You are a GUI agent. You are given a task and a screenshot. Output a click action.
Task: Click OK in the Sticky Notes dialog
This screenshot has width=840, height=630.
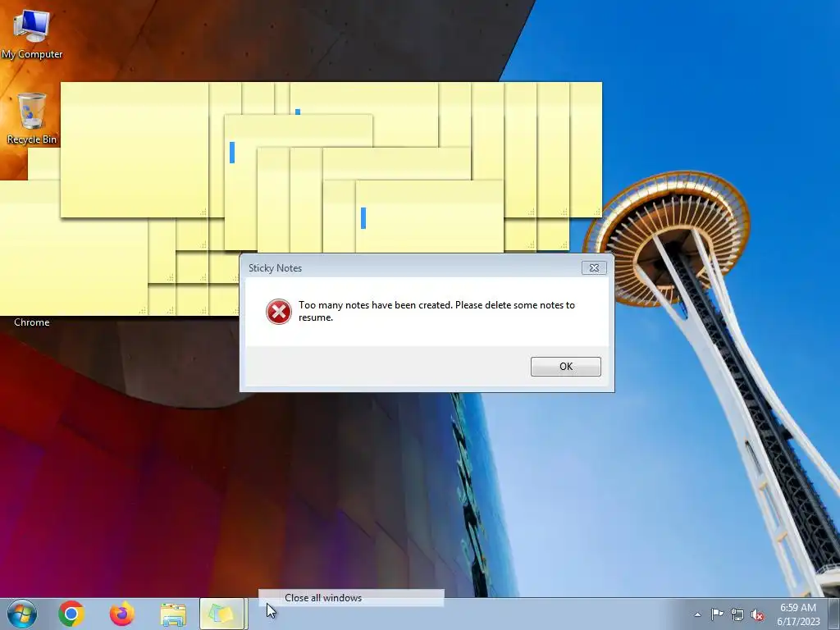[x=565, y=367]
